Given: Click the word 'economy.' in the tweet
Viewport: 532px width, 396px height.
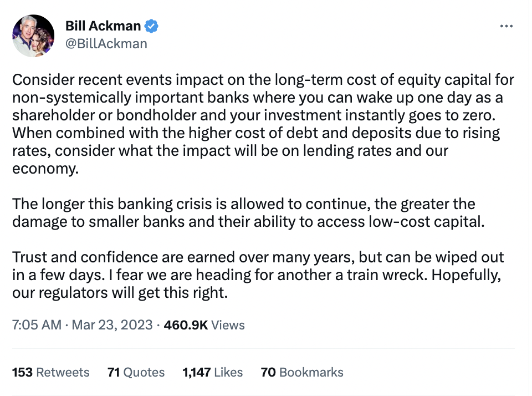Looking at the screenshot, I should click(x=45, y=169).
